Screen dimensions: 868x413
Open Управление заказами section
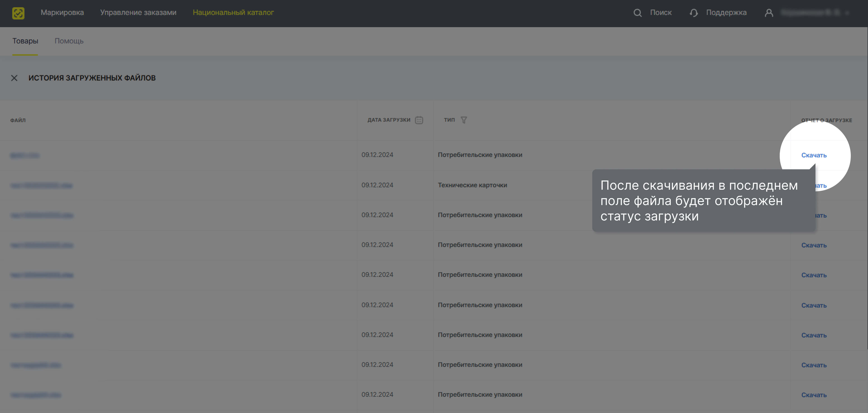pyautogui.click(x=138, y=12)
